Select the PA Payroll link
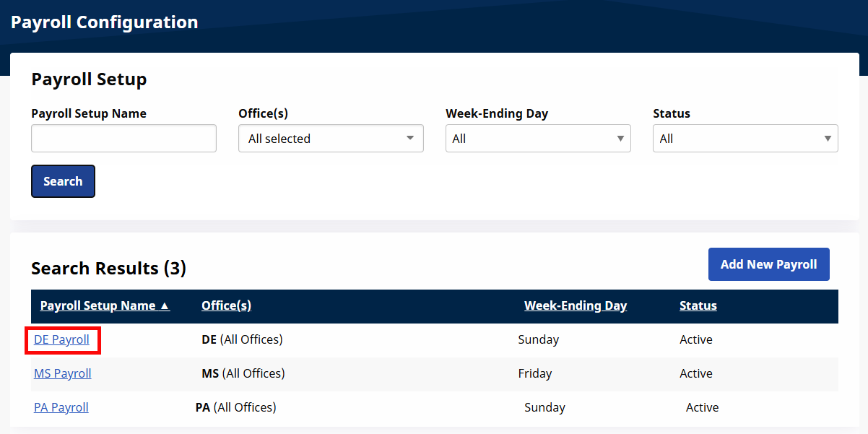 pos(61,407)
